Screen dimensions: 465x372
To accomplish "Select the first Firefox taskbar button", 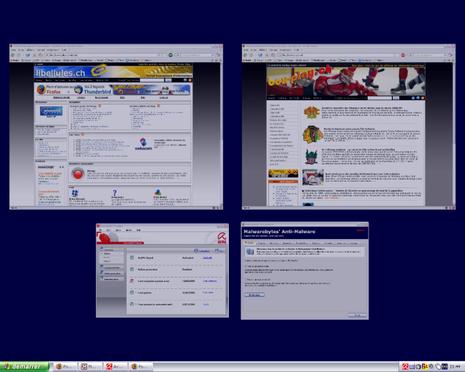I will [x=66, y=366].
